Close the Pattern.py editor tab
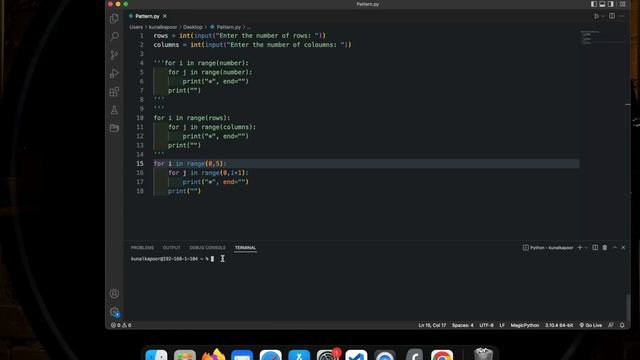 [x=165, y=16]
